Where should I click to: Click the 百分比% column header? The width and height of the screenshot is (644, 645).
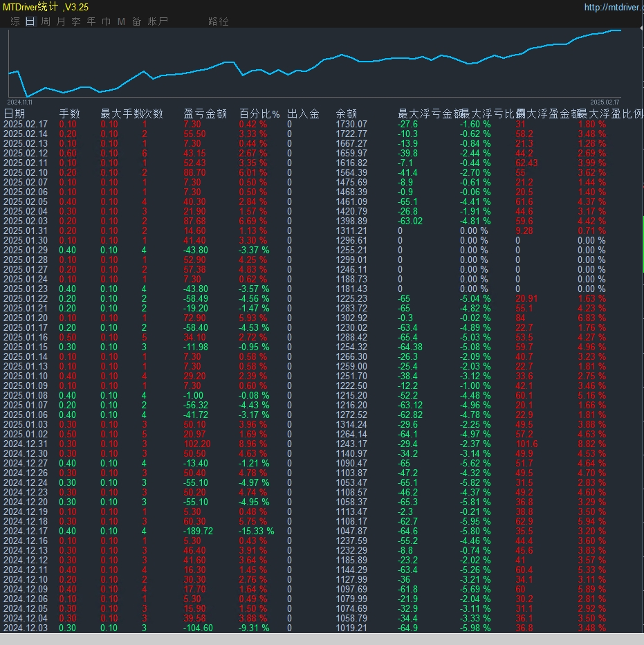point(259,113)
